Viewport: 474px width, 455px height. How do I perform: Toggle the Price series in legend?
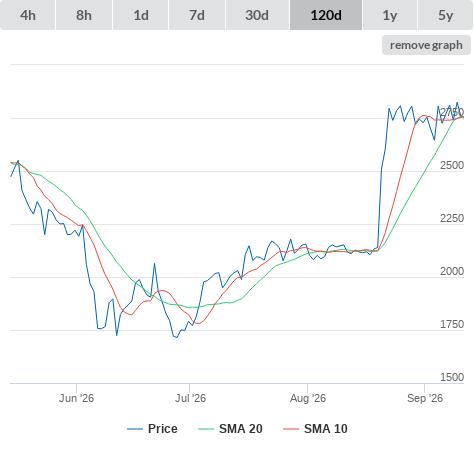click(163, 429)
